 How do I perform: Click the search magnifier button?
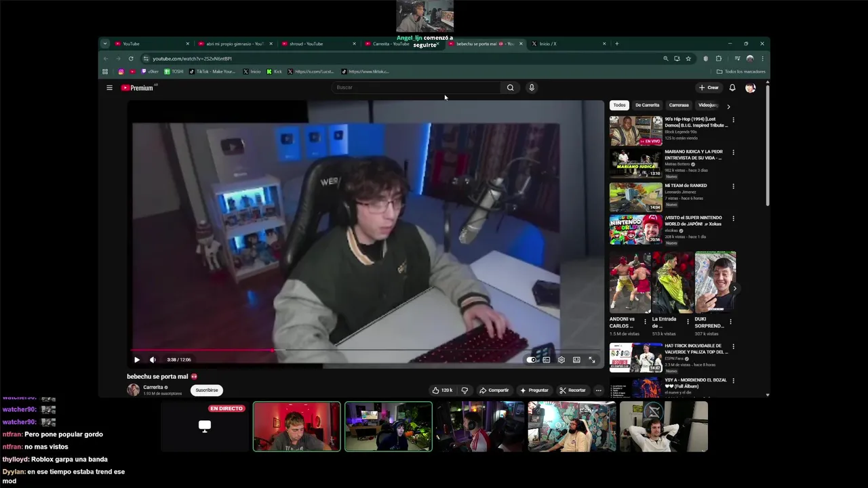tap(511, 87)
